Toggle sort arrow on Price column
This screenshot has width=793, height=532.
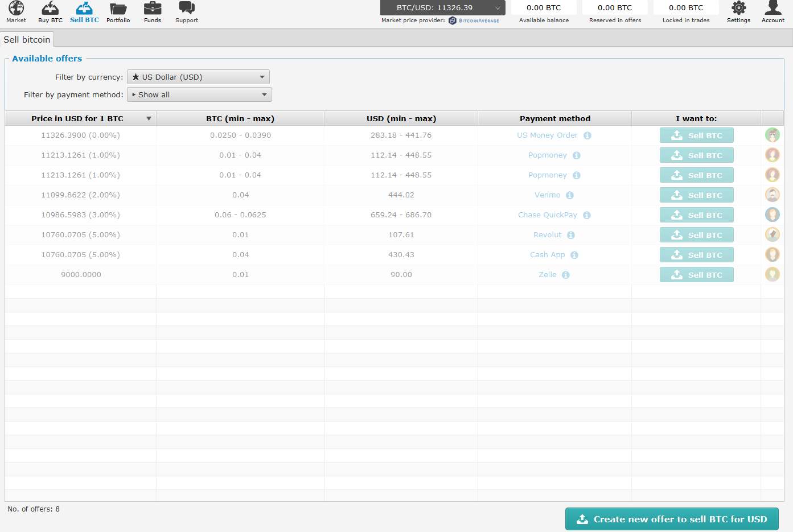(149, 118)
